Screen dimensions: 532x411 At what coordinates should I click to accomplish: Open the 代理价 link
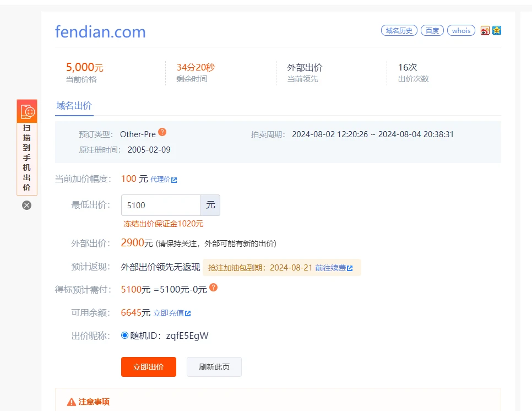(164, 180)
